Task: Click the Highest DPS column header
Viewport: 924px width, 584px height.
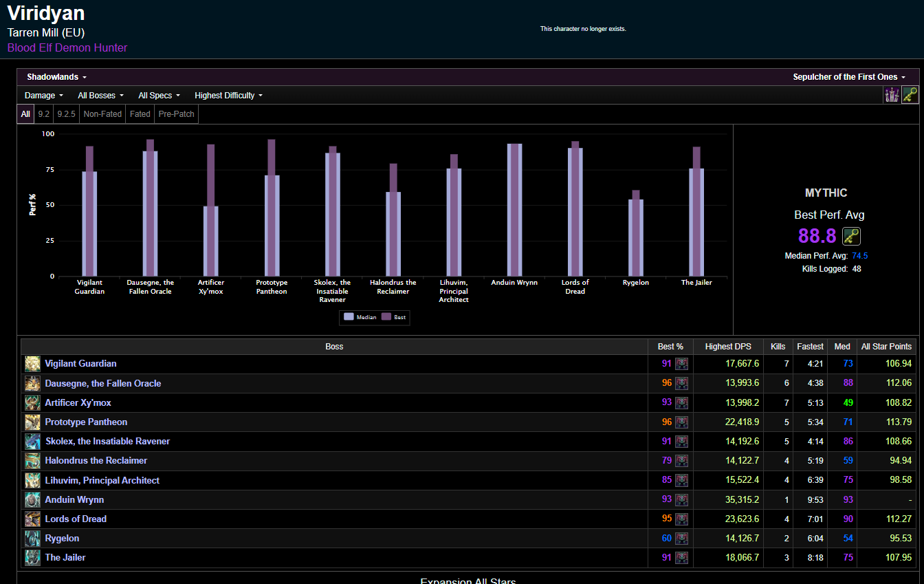Action: (x=728, y=347)
